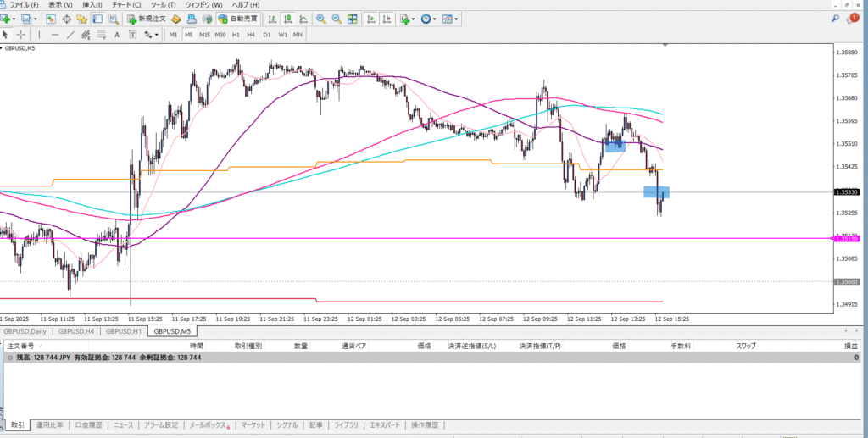Select the horizontal line tool
The image size is (868, 438).
[x=55, y=34]
